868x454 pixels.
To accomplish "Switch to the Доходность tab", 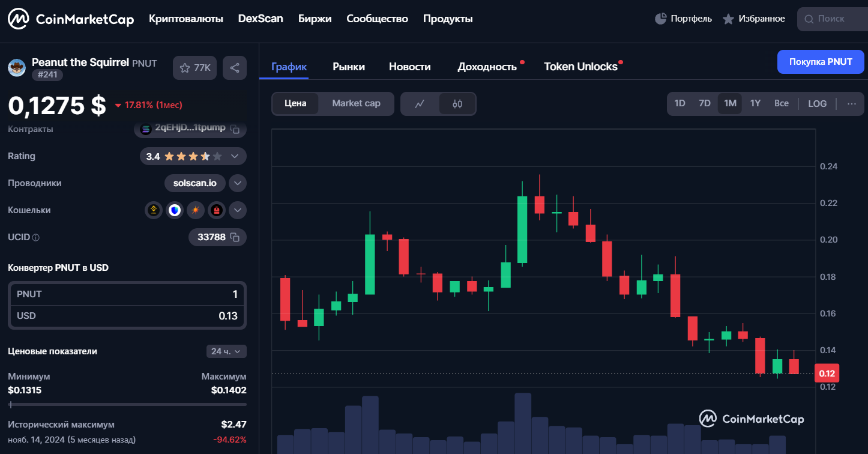I will [487, 67].
